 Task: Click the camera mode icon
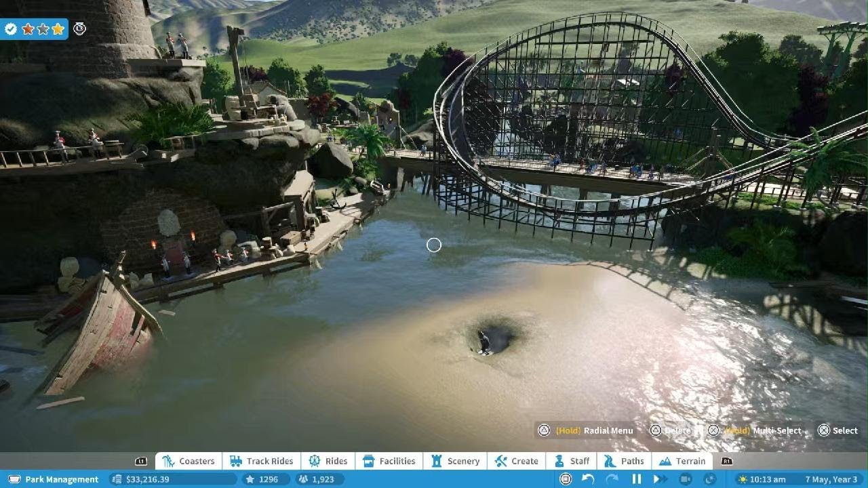(x=686, y=479)
